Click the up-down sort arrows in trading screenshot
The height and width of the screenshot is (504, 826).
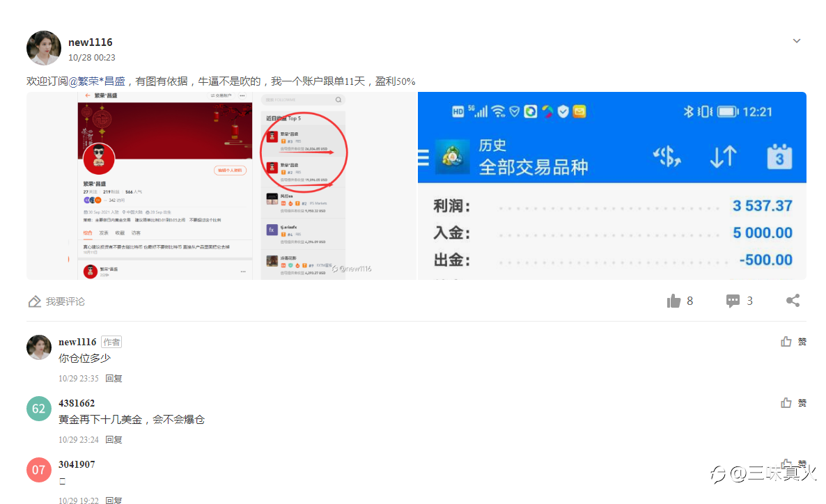[723, 157]
